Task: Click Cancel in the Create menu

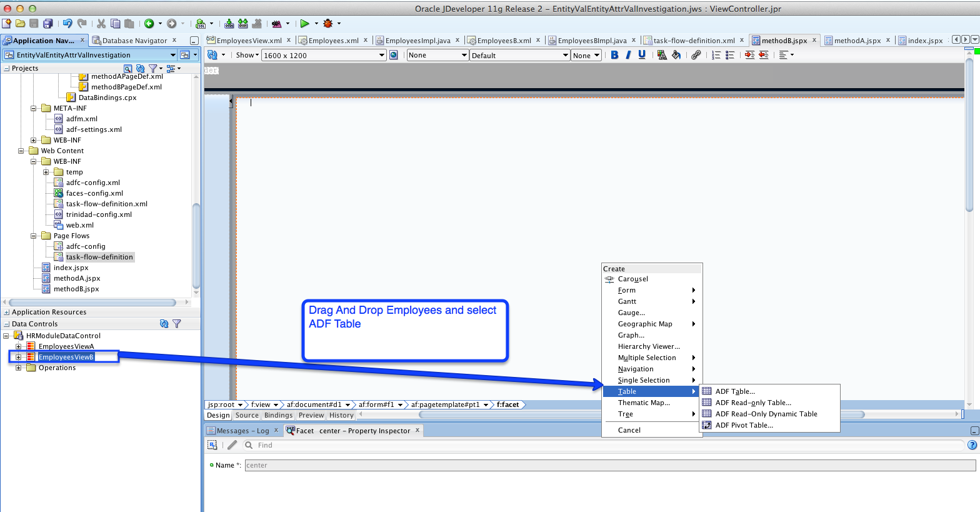Action: tap(652, 430)
